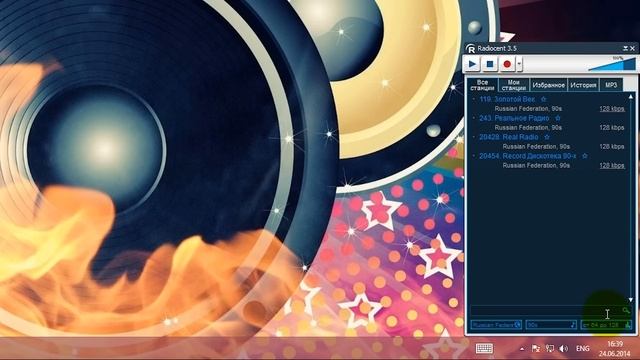Image resolution: width=640 pixels, height=360 pixels.
Task: Expand bullet next to 119. Золотой Век
Action: tap(473, 99)
